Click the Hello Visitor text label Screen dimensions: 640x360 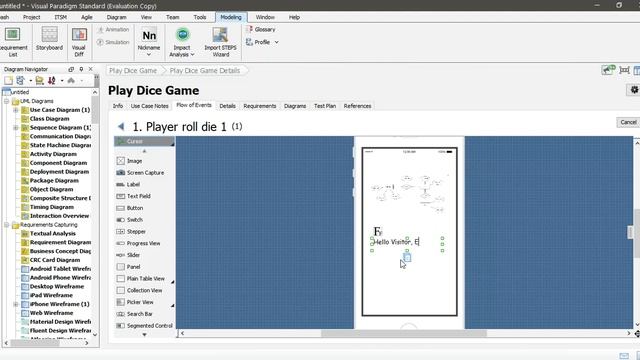(396, 242)
